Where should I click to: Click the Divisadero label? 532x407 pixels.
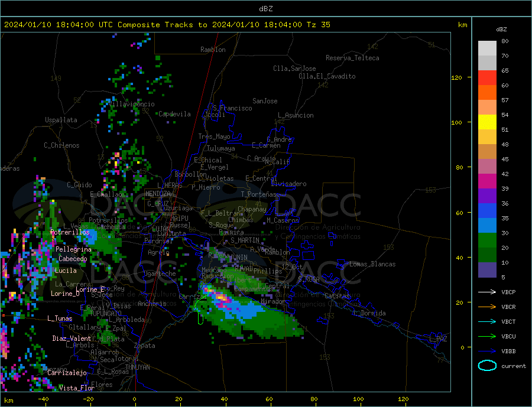point(288,184)
